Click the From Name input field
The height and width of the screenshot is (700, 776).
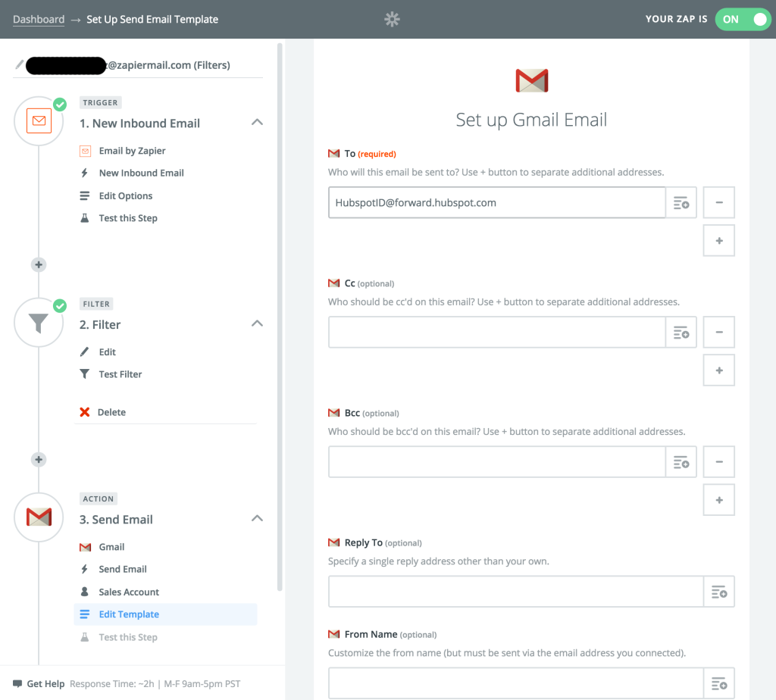tap(515, 683)
